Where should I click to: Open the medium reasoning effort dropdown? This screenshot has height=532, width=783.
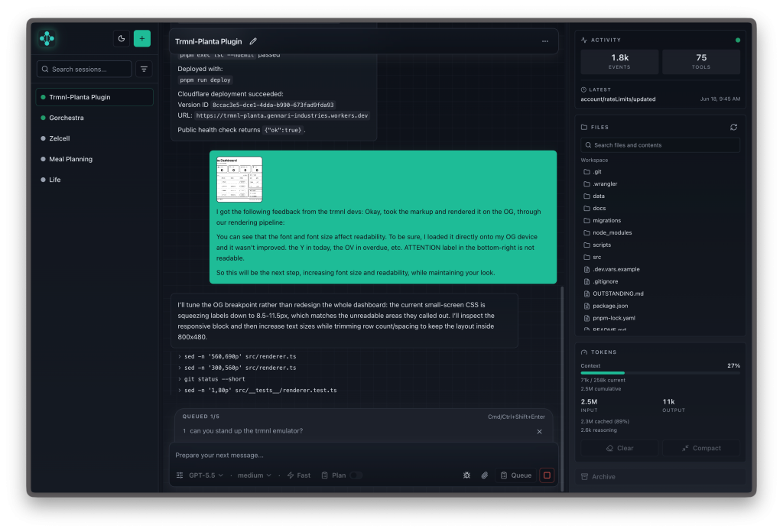[254, 475]
